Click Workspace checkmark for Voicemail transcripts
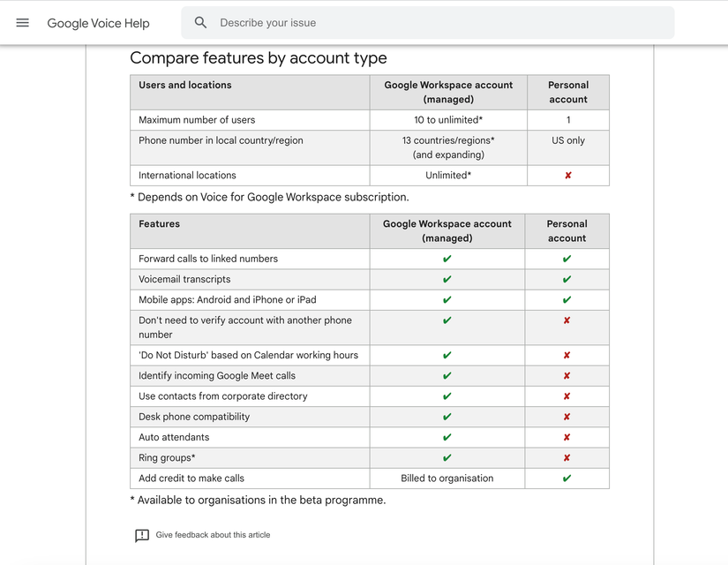 pyautogui.click(x=447, y=279)
